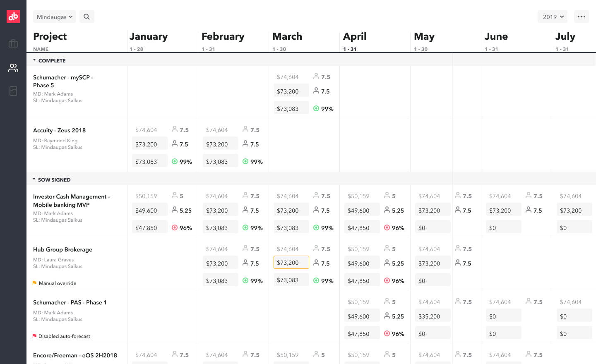
Task: Edit $49,600 field for Investor Cash January
Action: click(150, 210)
